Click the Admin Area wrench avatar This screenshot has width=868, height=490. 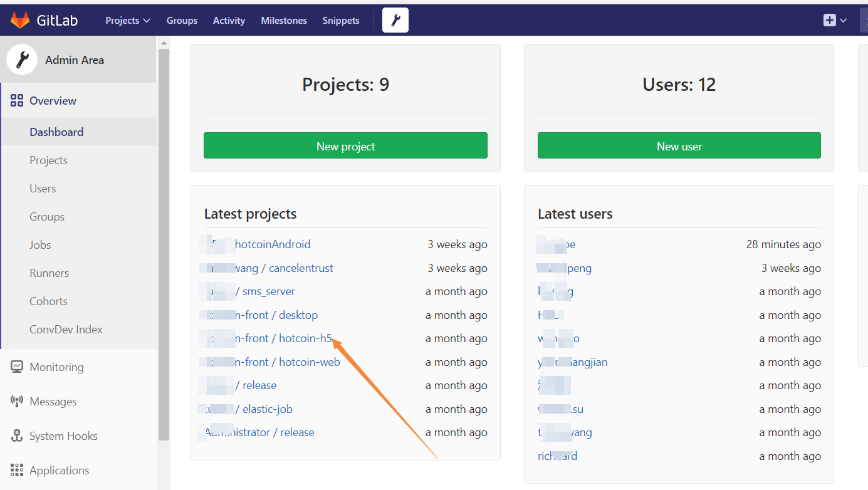point(22,60)
